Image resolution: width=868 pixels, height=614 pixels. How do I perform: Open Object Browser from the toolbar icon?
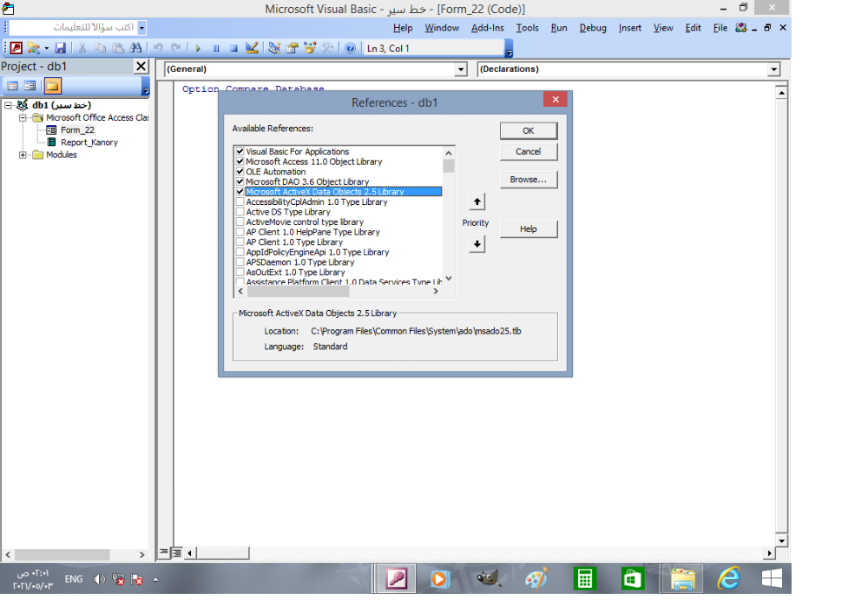[310, 48]
